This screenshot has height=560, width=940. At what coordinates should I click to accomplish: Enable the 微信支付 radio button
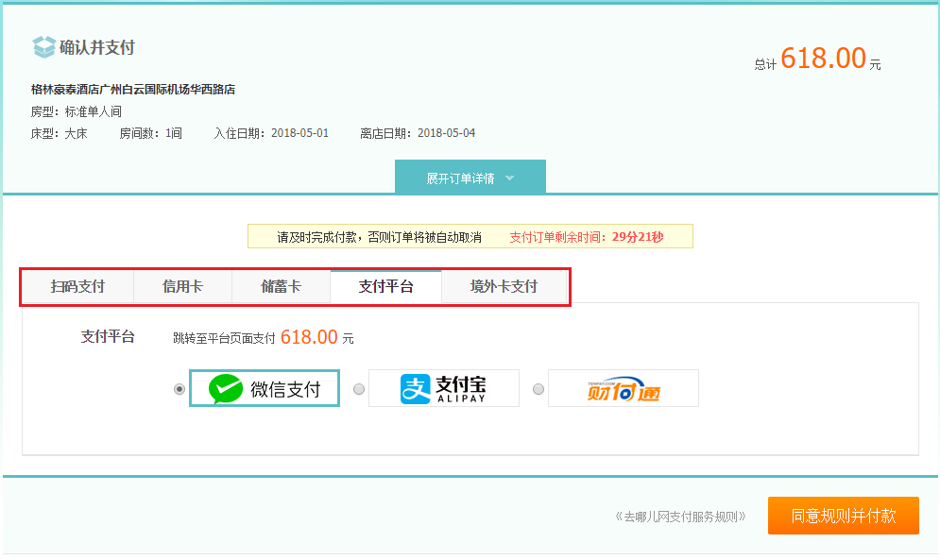(x=179, y=389)
